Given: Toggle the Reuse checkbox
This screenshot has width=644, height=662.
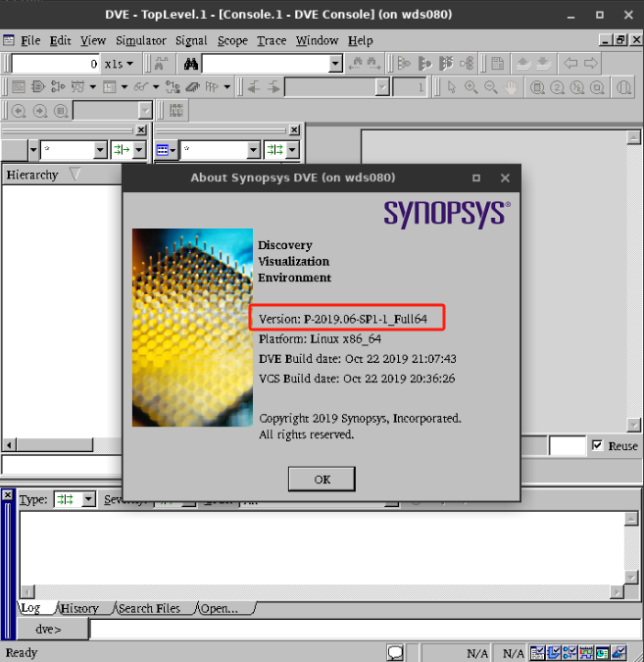Looking at the screenshot, I should point(598,446).
